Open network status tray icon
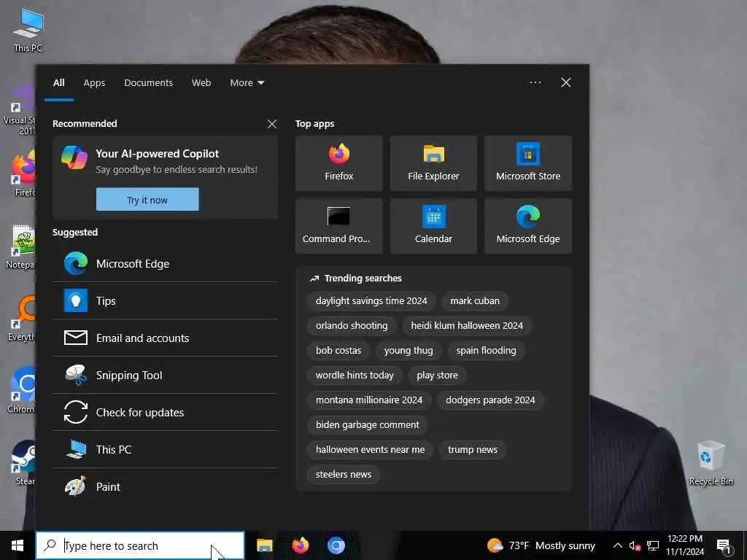 pyautogui.click(x=653, y=545)
